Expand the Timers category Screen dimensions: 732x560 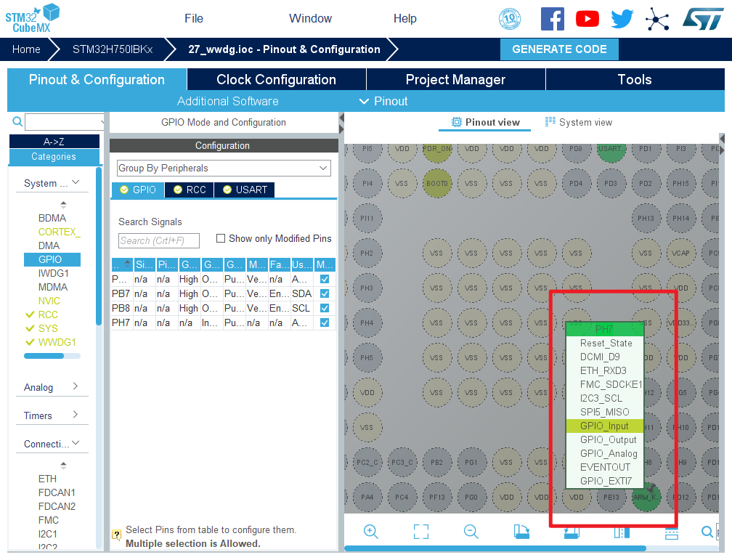click(x=51, y=415)
